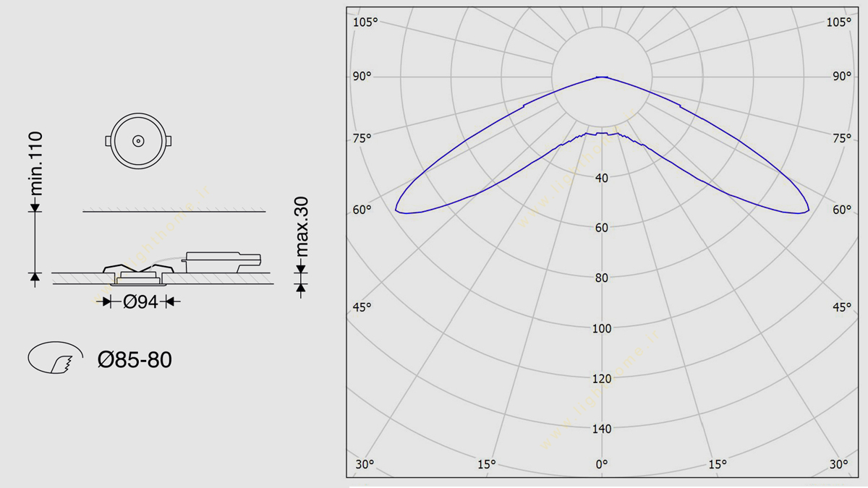Viewport: 868px width, 488px height.
Task: Click the 90° label on chart's right edge
Action: tap(842, 76)
